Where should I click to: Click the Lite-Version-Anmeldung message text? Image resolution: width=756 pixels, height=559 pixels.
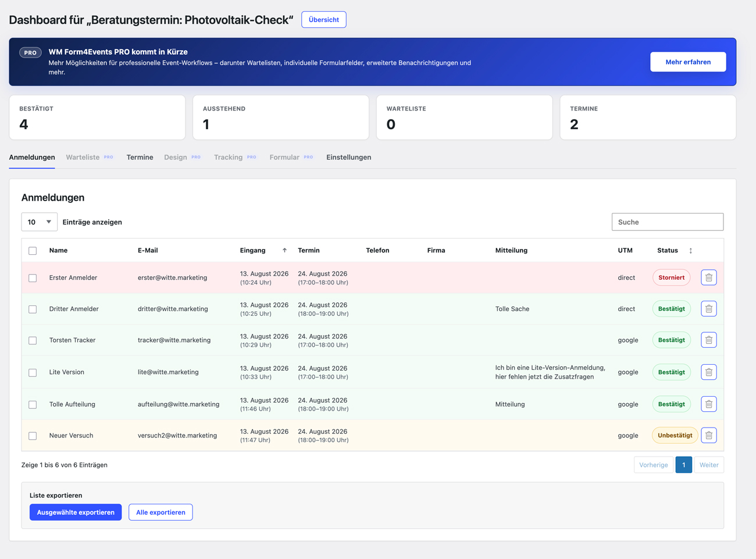click(x=550, y=372)
